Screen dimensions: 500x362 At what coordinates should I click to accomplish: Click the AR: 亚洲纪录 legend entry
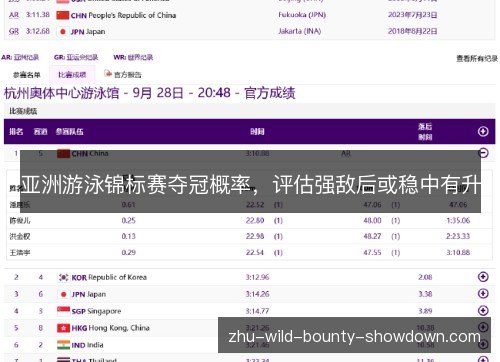coord(20,57)
